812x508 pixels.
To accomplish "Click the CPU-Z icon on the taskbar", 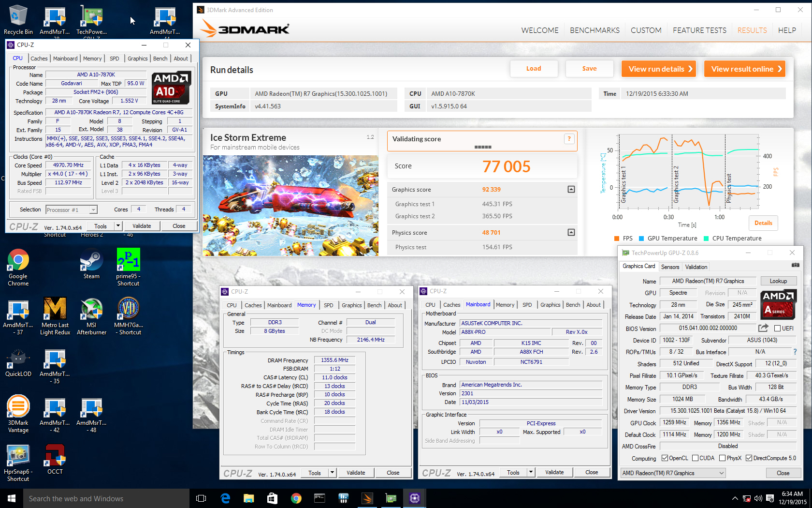I will pos(415,498).
